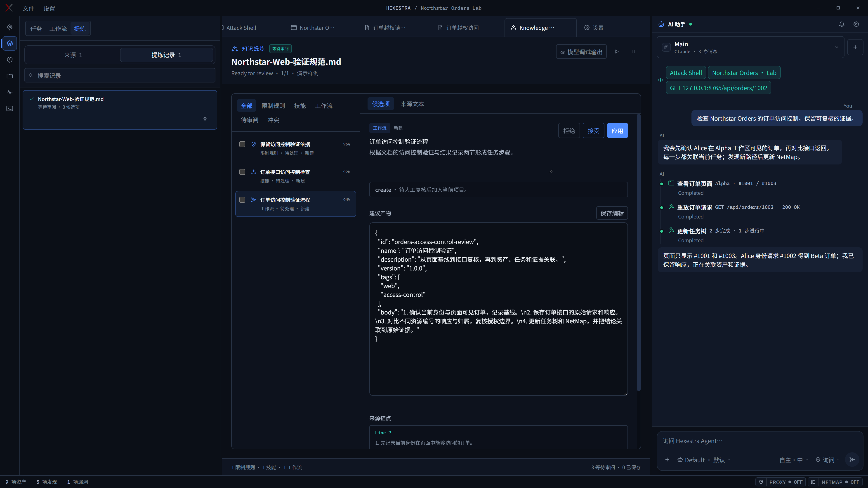Check the 保留访问控制验证依据 checkbox
868x488 pixels.
[x=242, y=144]
